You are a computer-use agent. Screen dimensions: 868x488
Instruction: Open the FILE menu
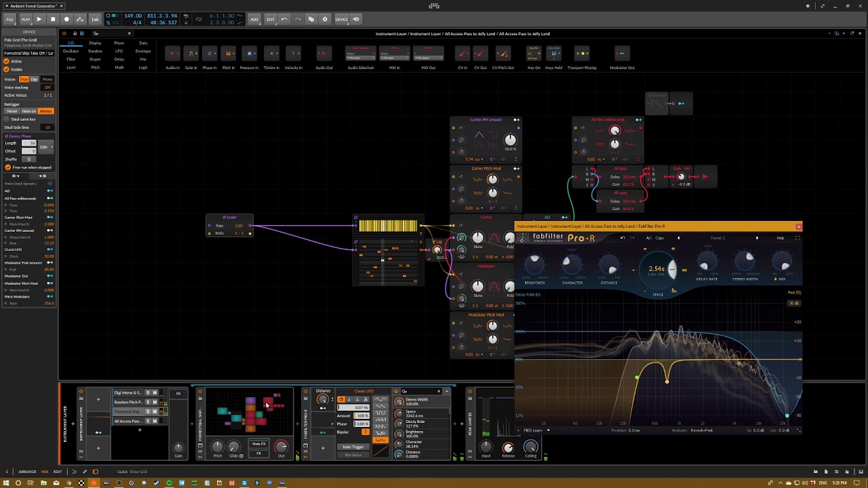(10, 19)
